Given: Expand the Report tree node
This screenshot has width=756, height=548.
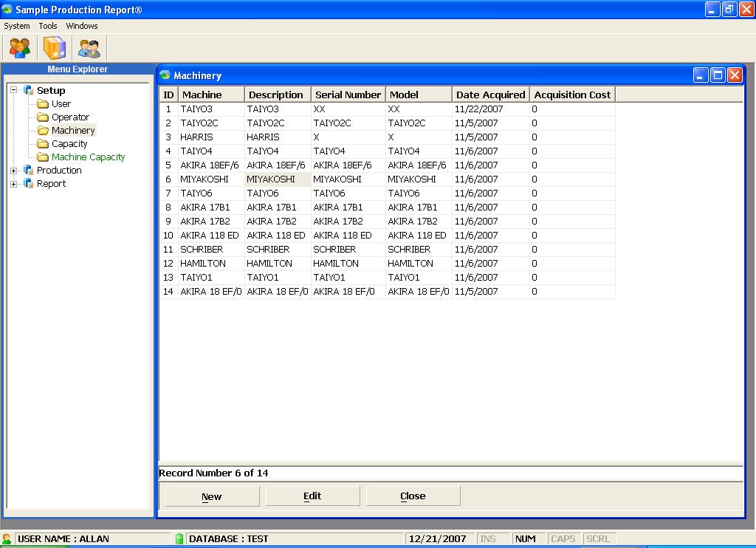Looking at the screenshot, I should 14,184.
